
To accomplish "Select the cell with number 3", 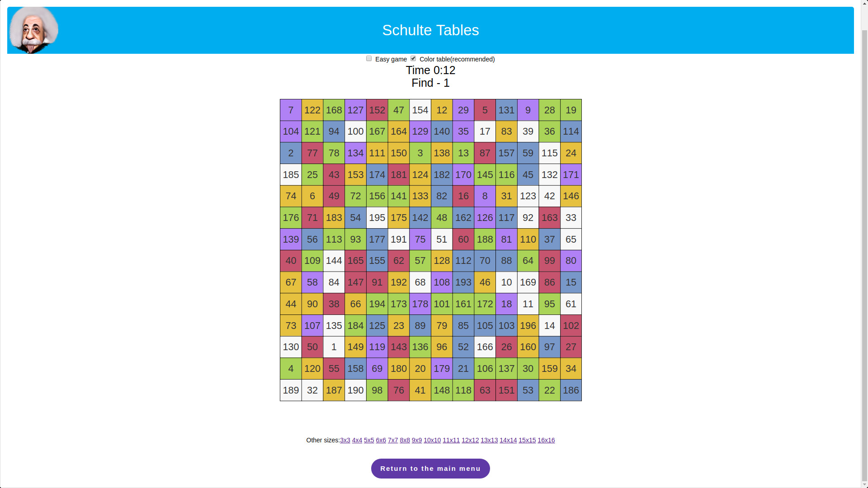I will (x=420, y=153).
